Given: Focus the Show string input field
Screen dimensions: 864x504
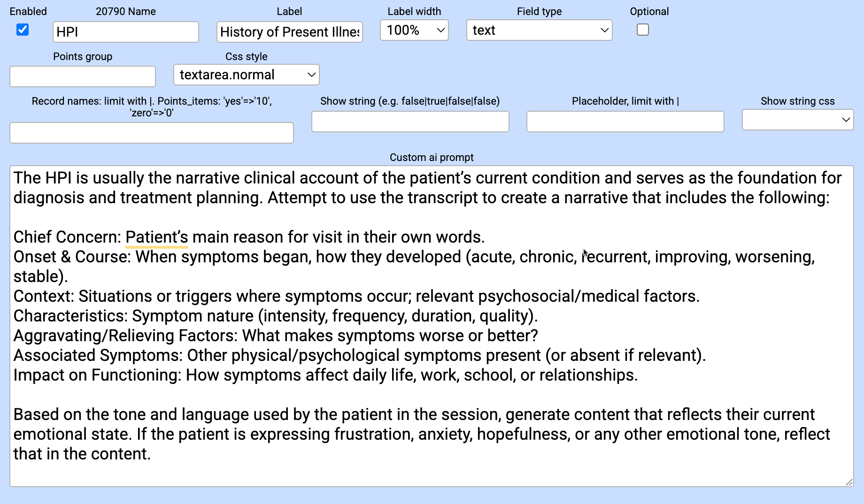Looking at the screenshot, I should coord(410,122).
